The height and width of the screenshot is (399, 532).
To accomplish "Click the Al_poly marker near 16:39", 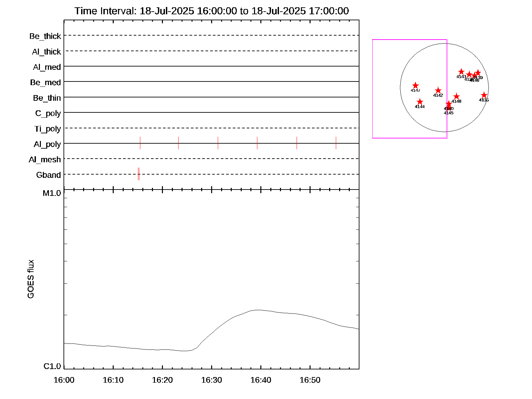I will tap(257, 143).
